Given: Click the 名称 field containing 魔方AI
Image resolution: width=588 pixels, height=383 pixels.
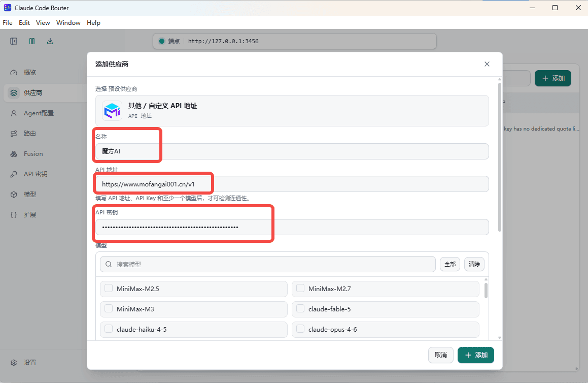Looking at the screenshot, I should pos(292,151).
